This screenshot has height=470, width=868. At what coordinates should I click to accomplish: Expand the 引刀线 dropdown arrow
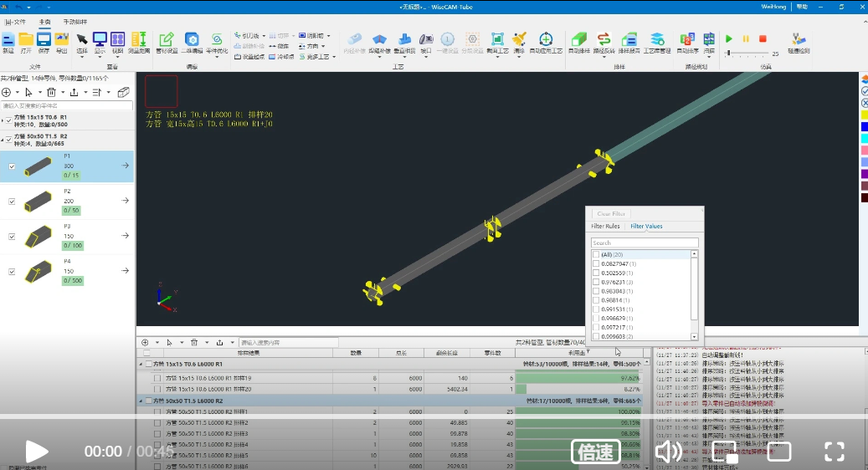coord(265,36)
